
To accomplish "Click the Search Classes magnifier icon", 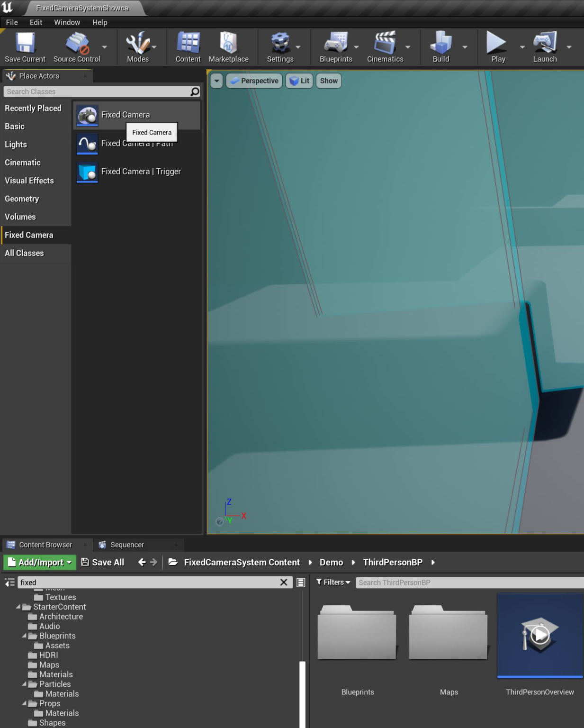I will (195, 91).
